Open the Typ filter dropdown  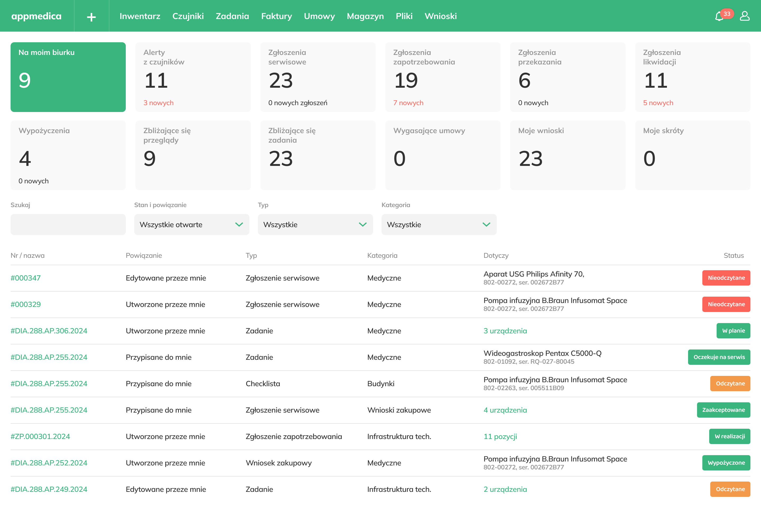click(315, 225)
